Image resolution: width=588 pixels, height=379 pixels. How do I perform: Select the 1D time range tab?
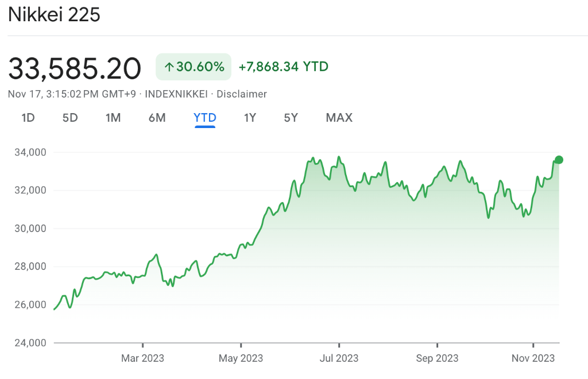tap(28, 118)
